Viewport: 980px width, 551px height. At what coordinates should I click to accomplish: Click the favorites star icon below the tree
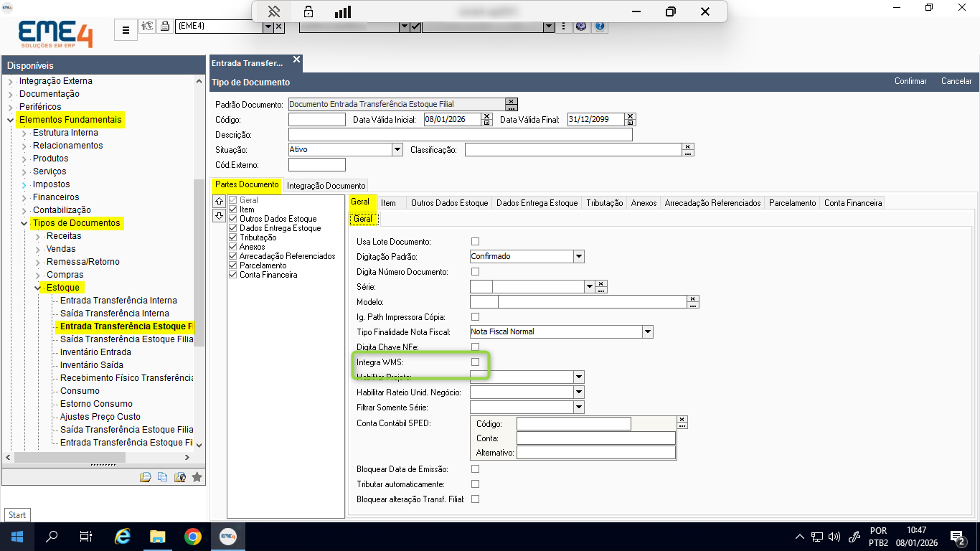pos(197,476)
